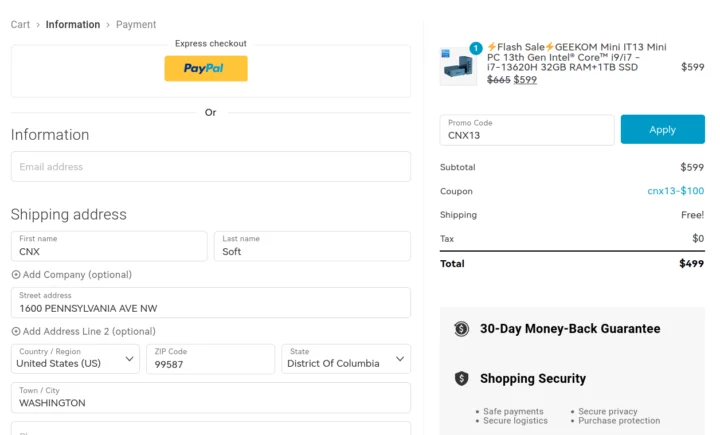Screen dimensions: 720x435
Task: Click the 30-Day Money-Back Guarantee heading
Action: [570, 329]
